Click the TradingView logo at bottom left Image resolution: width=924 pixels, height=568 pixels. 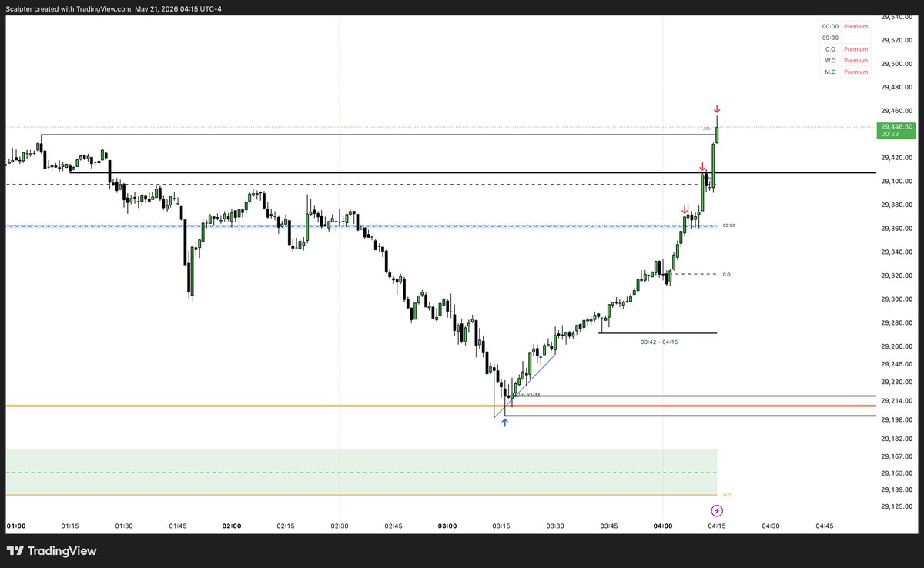[x=52, y=551]
